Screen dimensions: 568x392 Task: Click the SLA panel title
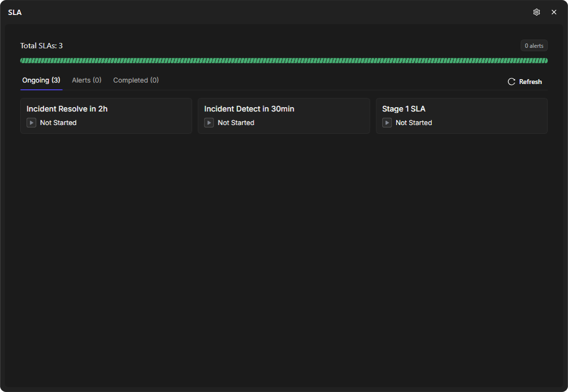[15, 13]
